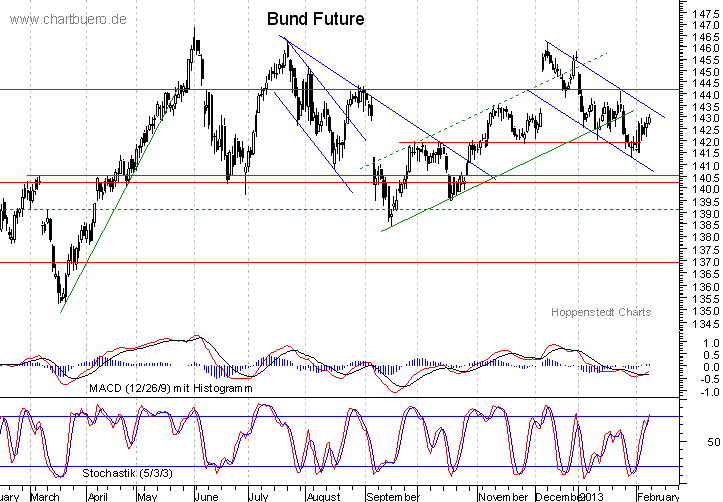Image resolution: width=723 pixels, height=502 pixels.
Task: Select the "September" month label
Action: click(392, 497)
